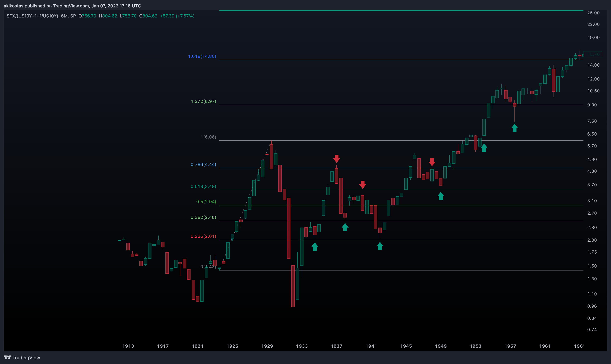Click year 1945 on the time axis
The height and width of the screenshot is (364, 611).
click(406, 346)
